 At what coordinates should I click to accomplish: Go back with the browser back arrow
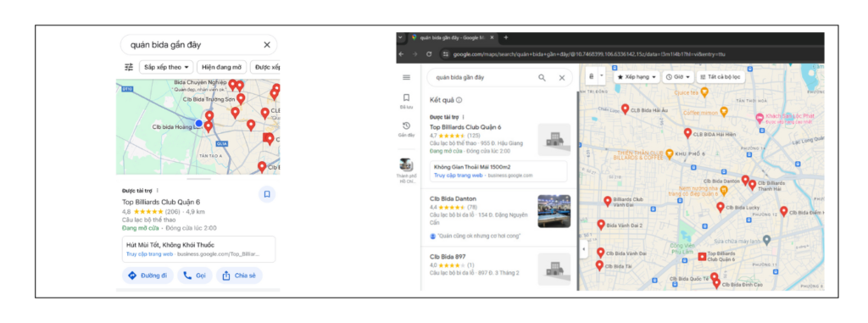(x=402, y=54)
